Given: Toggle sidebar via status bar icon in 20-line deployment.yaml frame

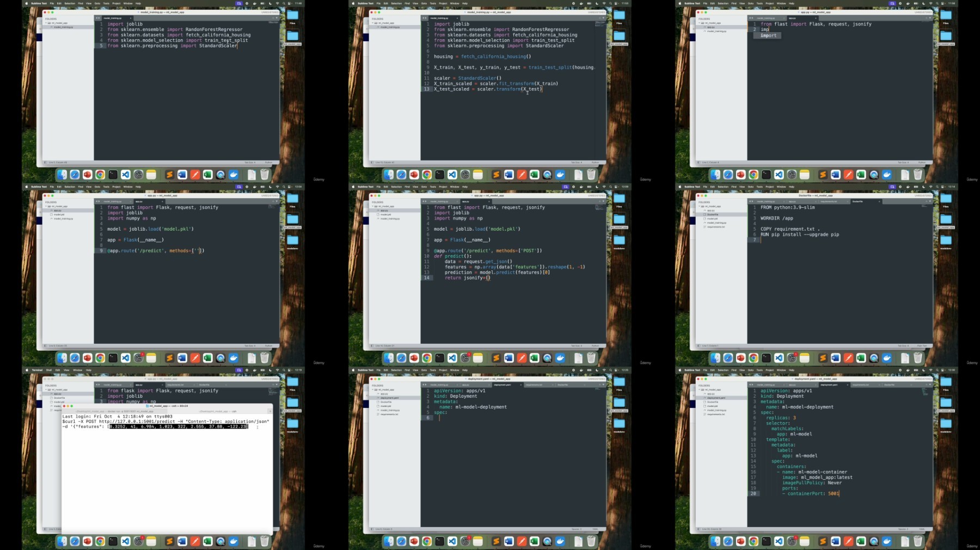Looking at the screenshot, I should pyautogui.click(x=699, y=529).
